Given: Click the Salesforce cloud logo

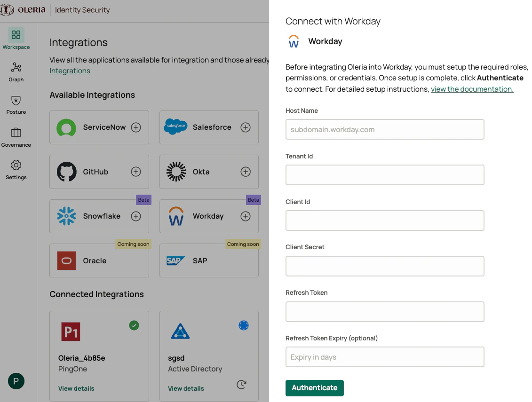Looking at the screenshot, I should pyautogui.click(x=175, y=126).
